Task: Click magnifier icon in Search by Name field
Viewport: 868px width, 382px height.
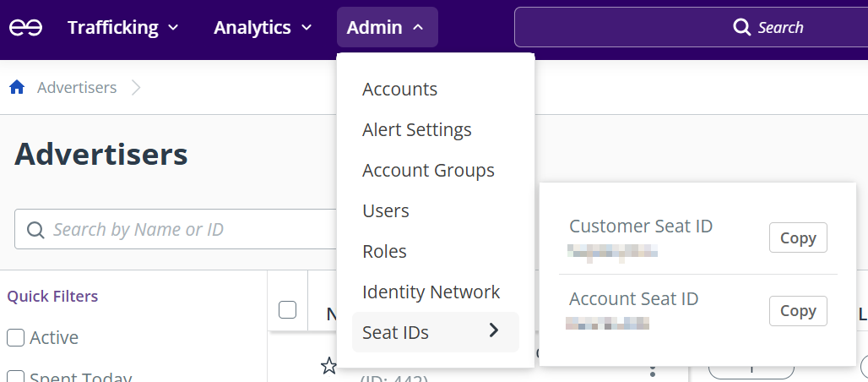Action: [35, 230]
